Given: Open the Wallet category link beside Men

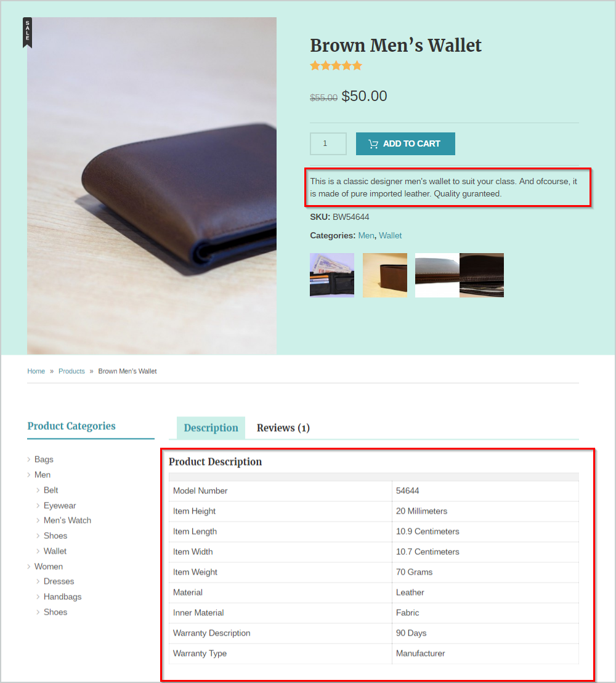Looking at the screenshot, I should (x=390, y=236).
